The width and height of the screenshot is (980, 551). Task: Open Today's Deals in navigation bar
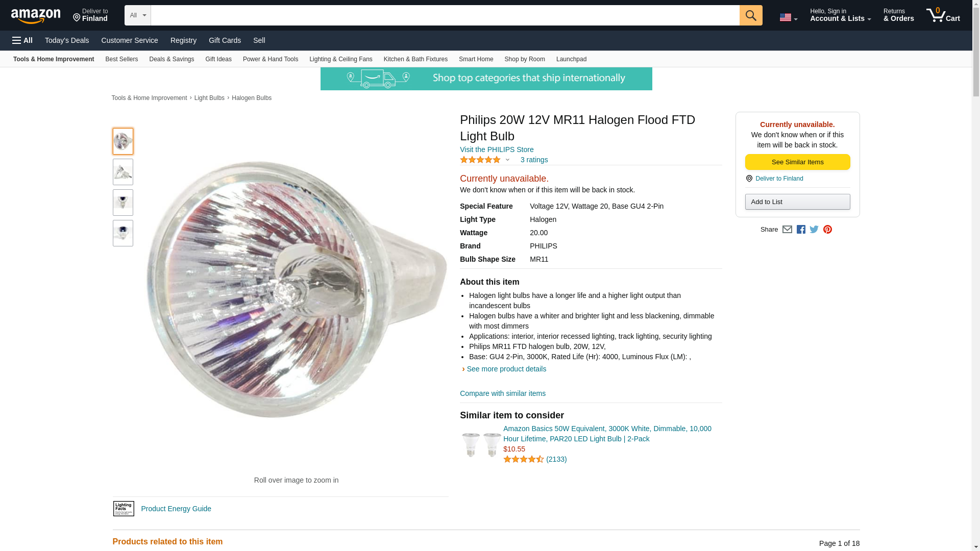[x=67, y=40]
